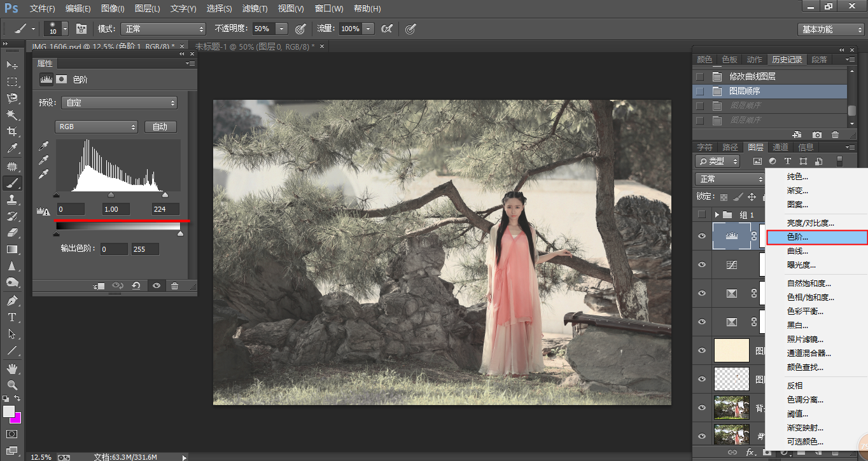Select the Crop tool
The image size is (868, 461).
click(12, 132)
